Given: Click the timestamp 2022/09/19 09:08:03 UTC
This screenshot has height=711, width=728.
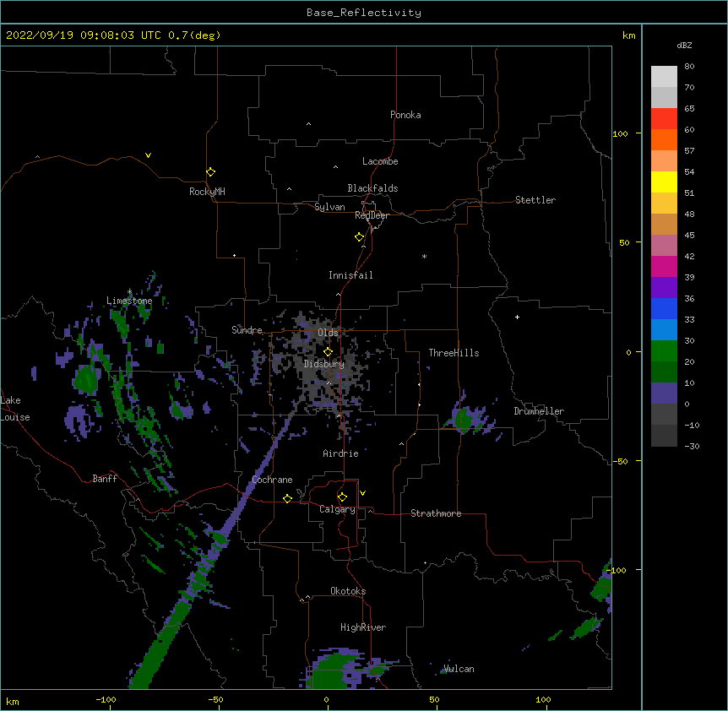Looking at the screenshot, I should tap(84, 35).
